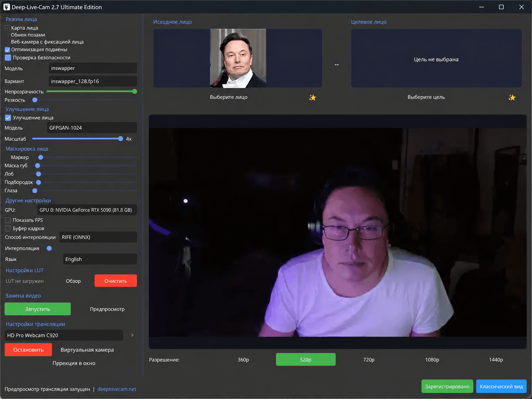Click the Классический вид button
Screen dimensions: 532x399
pos(501,386)
